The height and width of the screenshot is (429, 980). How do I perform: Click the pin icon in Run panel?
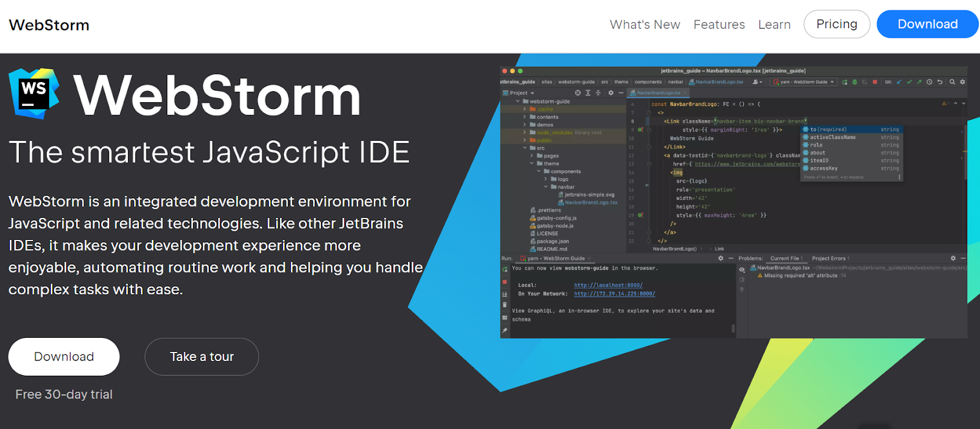pos(505,330)
